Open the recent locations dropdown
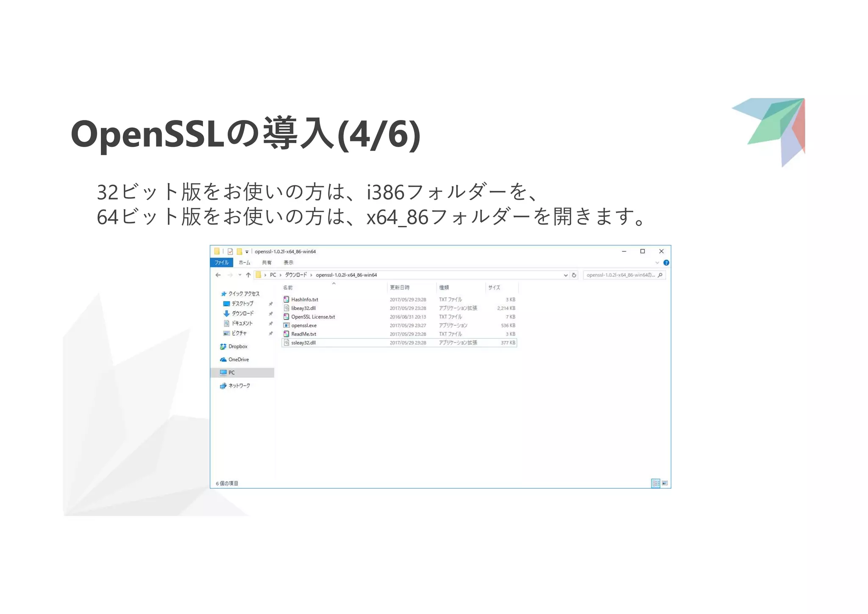 [239, 275]
